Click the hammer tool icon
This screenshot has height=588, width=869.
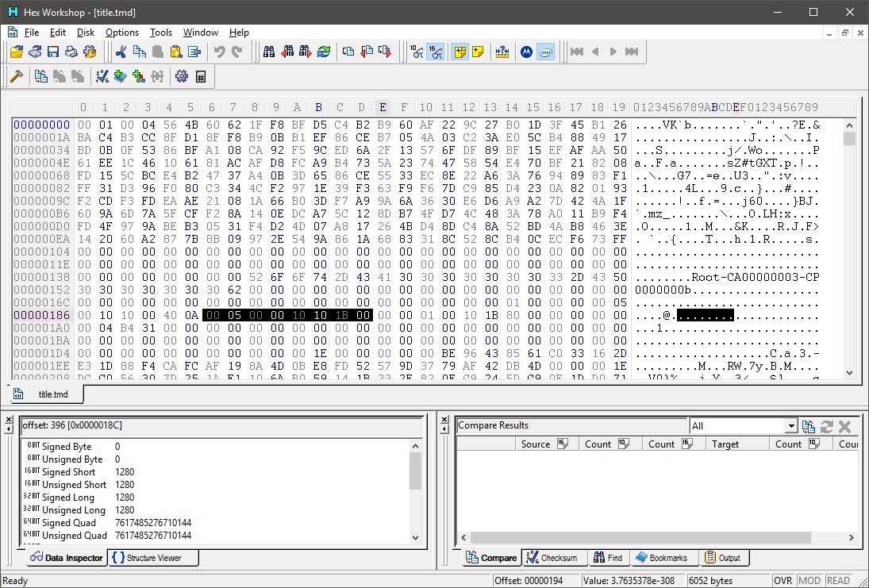17,76
